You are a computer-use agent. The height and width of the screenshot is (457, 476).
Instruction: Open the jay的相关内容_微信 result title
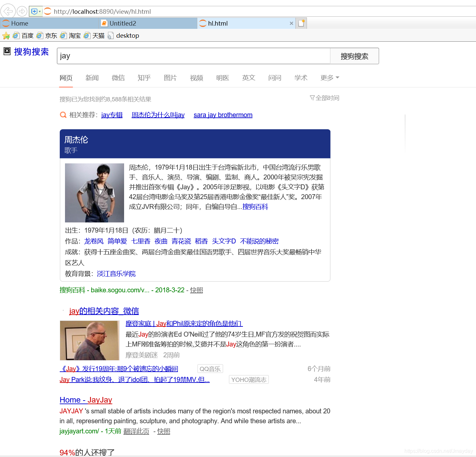[104, 311]
